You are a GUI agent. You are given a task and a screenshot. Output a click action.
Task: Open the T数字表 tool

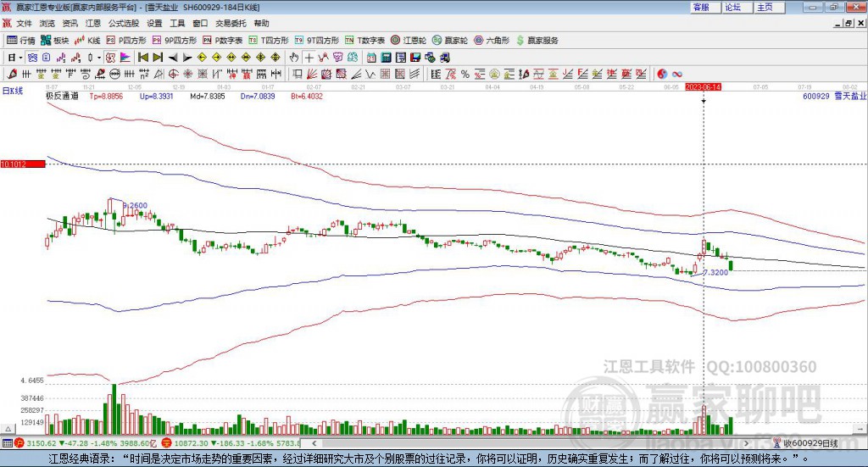[x=364, y=41]
